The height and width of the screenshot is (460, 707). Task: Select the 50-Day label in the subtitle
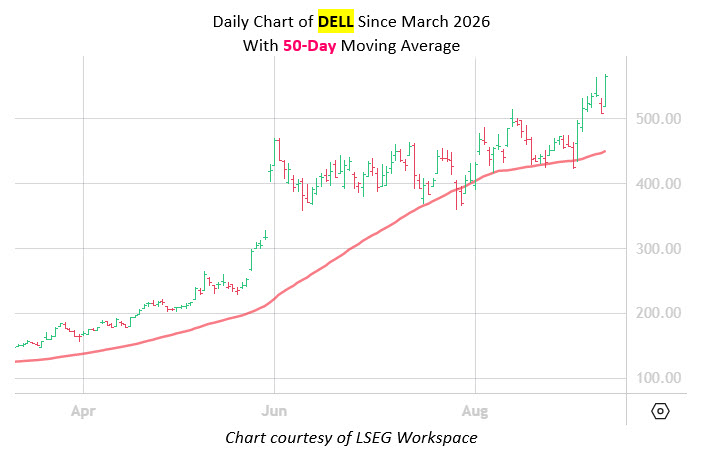(309, 46)
